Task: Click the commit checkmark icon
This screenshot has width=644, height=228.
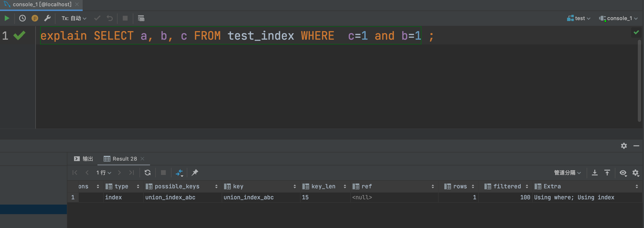Action: pos(97,18)
